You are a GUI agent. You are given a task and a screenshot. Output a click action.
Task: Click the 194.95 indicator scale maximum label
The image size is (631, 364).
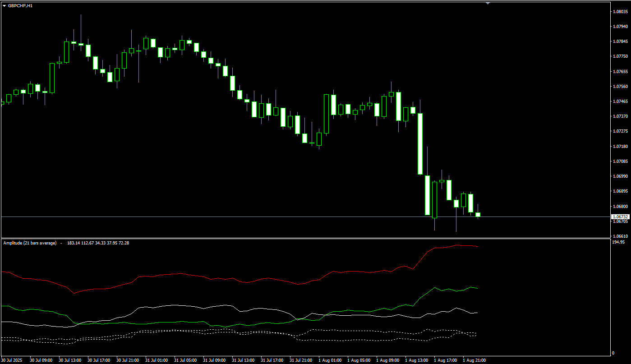pos(619,242)
